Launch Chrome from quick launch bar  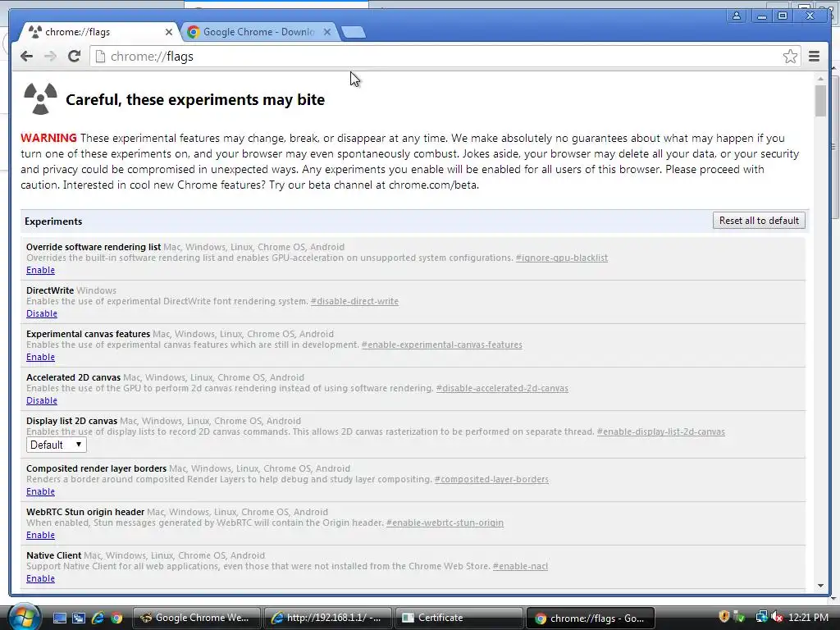coord(116,619)
